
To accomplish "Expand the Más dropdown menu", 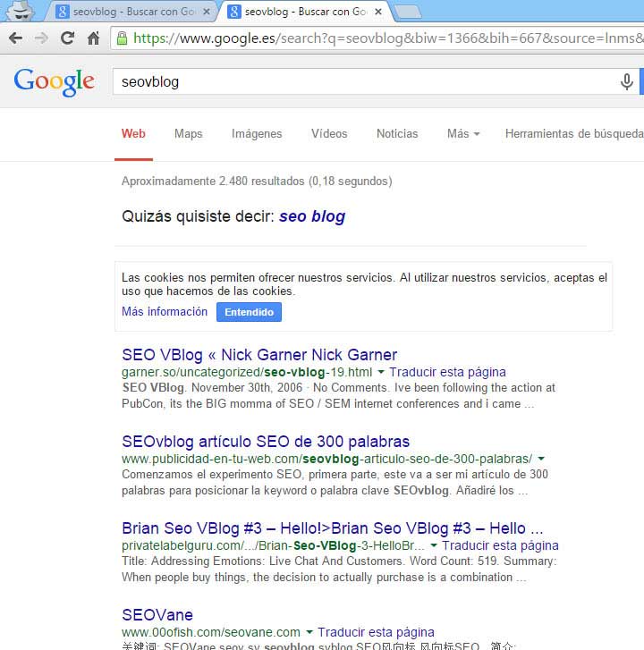I will click(x=462, y=134).
